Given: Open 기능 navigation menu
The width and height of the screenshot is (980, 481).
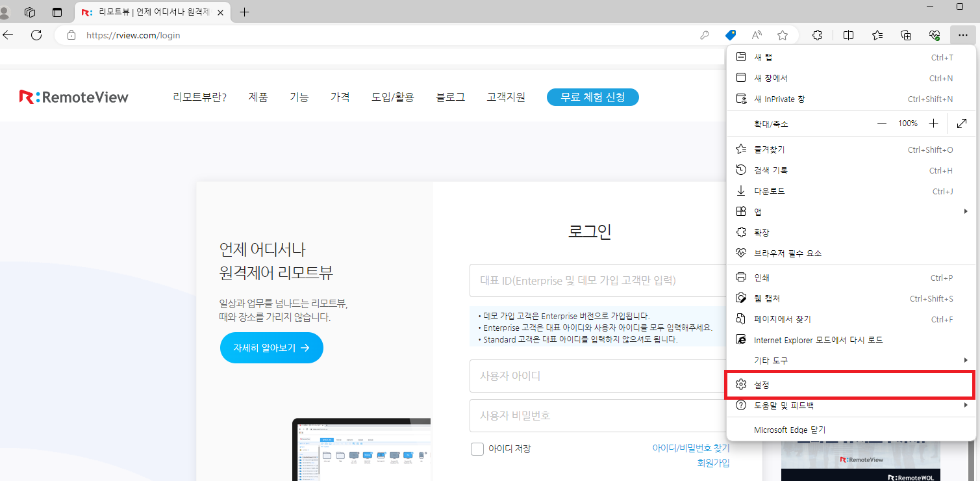Looking at the screenshot, I should 299,97.
